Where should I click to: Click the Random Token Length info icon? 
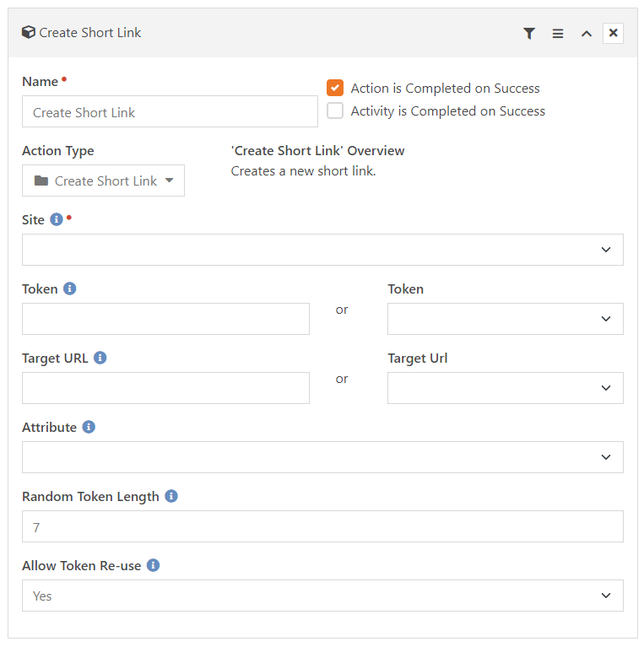171,496
